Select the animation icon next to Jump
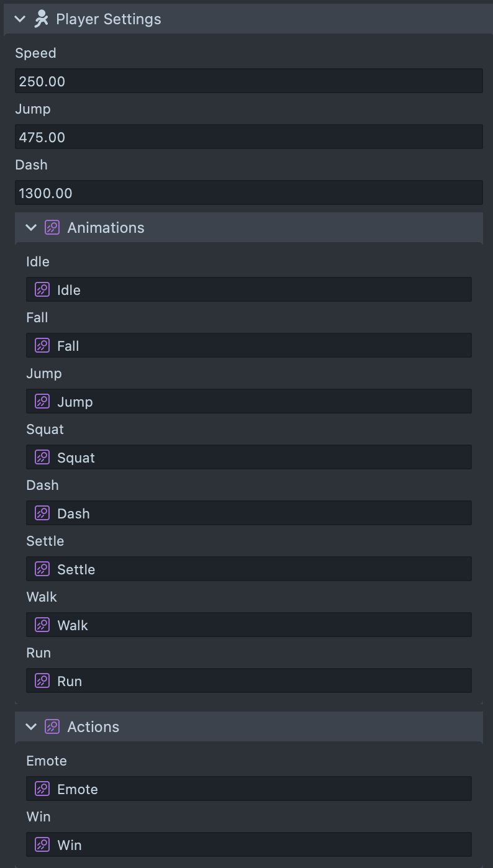This screenshot has height=868, width=493. pyautogui.click(x=41, y=401)
